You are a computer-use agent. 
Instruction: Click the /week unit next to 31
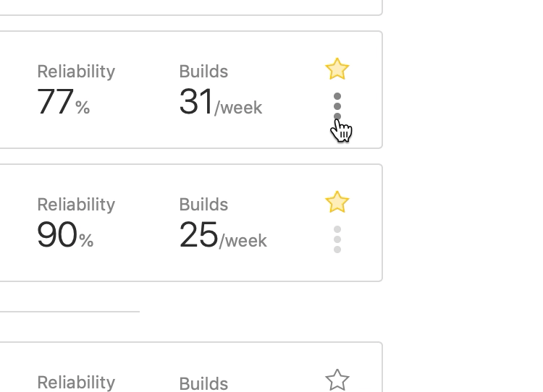[239, 108]
